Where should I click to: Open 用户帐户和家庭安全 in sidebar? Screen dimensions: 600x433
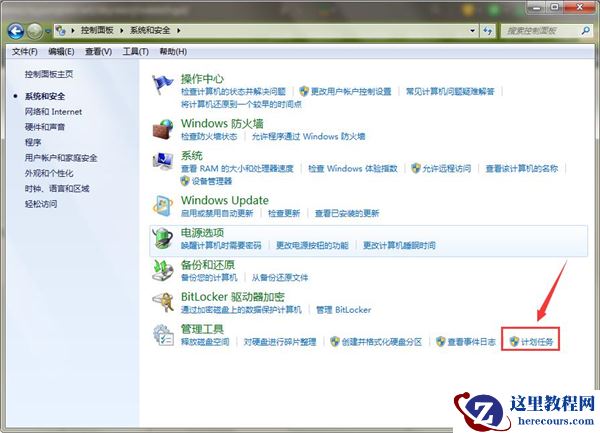point(61,158)
